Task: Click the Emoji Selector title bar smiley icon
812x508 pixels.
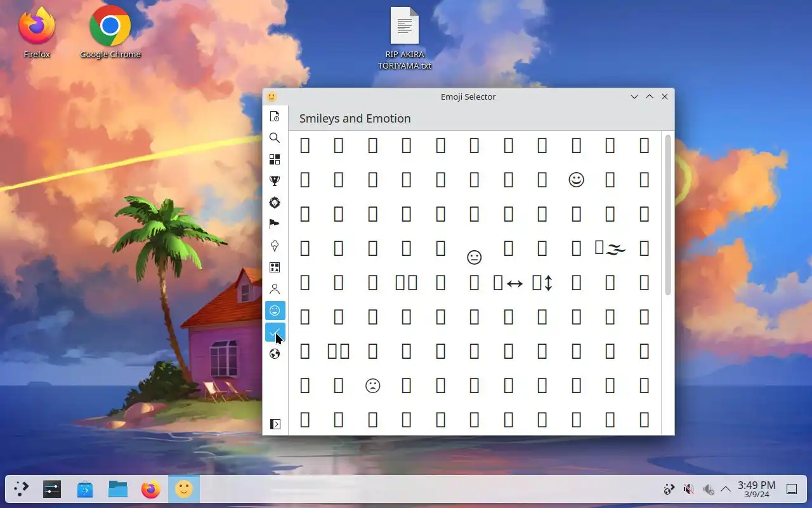Action: coord(272,97)
